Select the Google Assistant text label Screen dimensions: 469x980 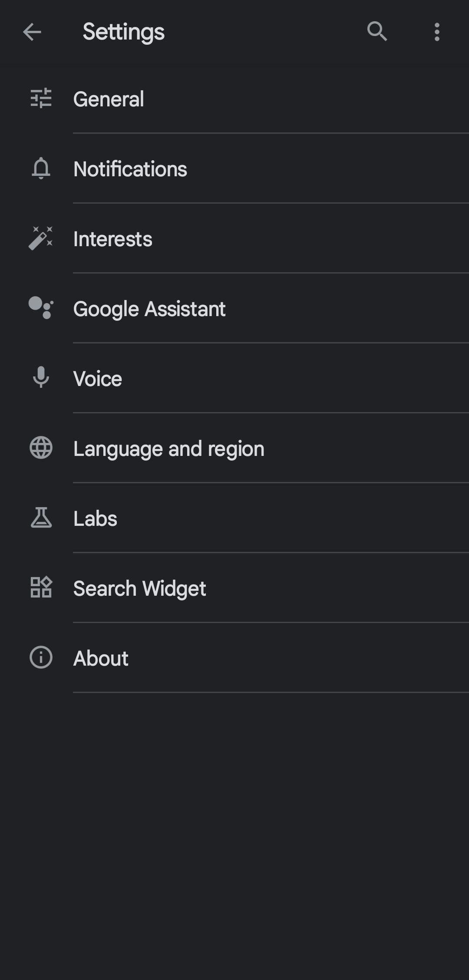pyautogui.click(x=149, y=309)
